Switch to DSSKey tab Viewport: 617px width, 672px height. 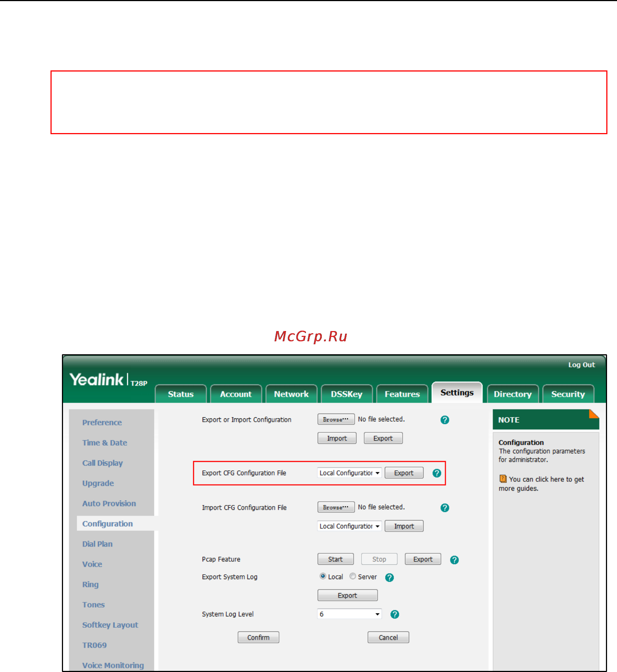click(x=346, y=394)
